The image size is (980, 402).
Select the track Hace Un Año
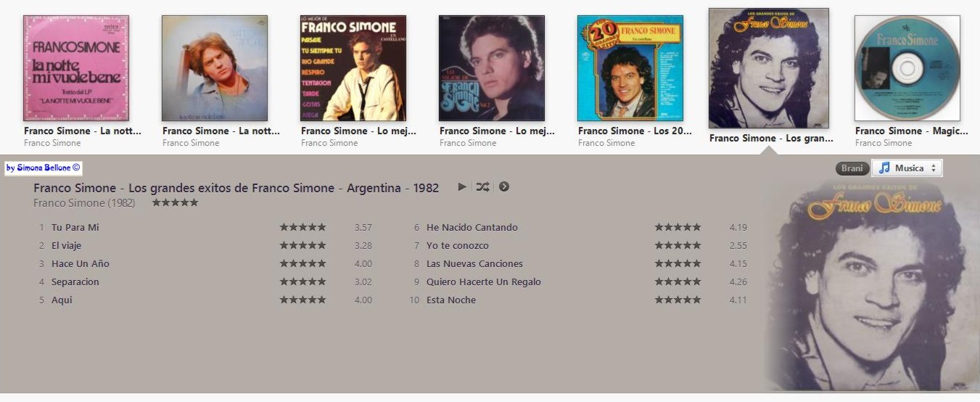(81, 264)
